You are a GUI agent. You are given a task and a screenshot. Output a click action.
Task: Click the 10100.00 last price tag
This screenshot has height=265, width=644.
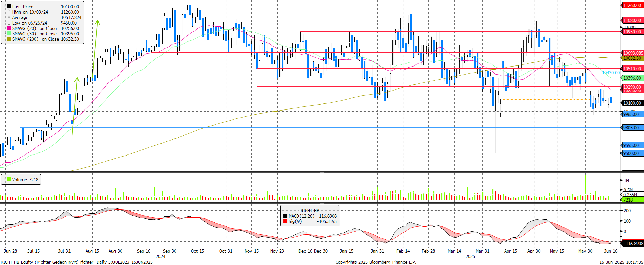click(x=632, y=103)
